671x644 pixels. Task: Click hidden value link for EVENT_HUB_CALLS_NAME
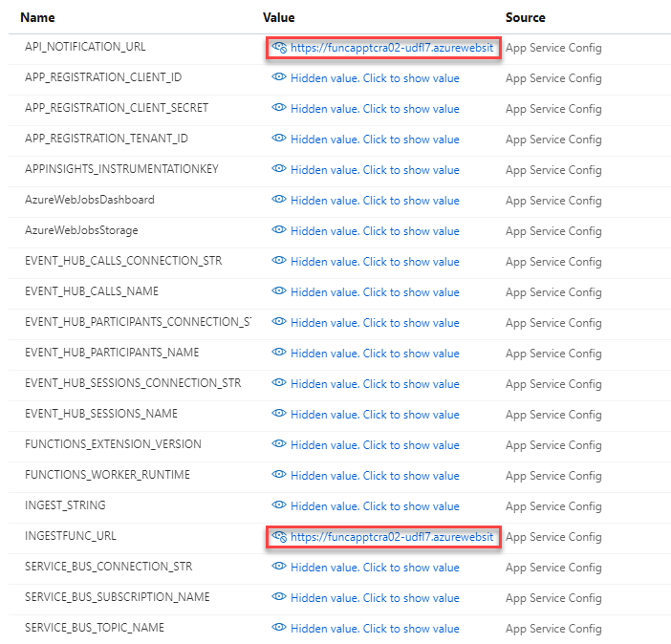pos(375,292)
